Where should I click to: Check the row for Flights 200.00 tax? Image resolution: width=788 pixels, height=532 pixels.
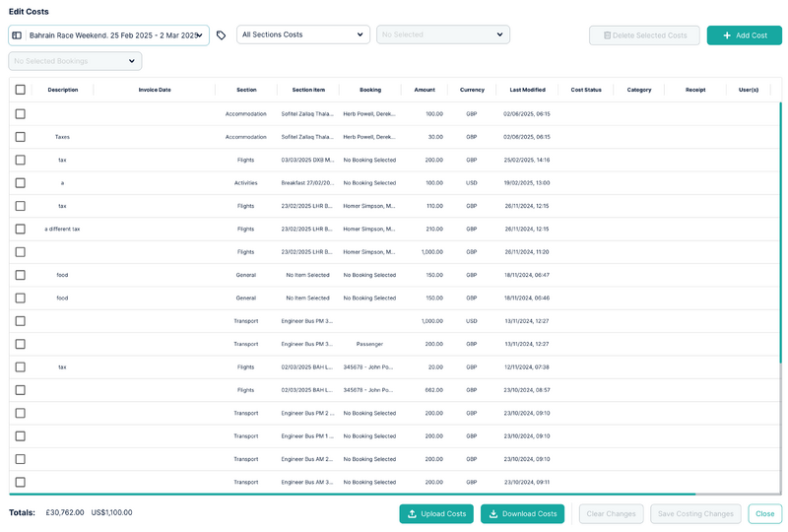click(20, 160)
